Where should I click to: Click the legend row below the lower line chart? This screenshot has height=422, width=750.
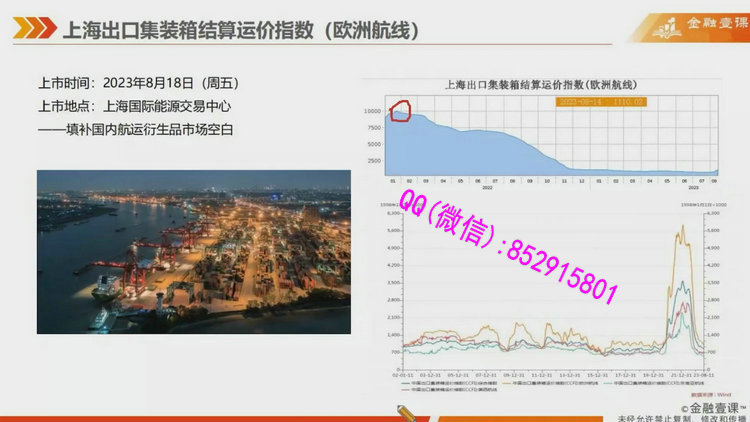pyautogui.click(x=540, y=384)
